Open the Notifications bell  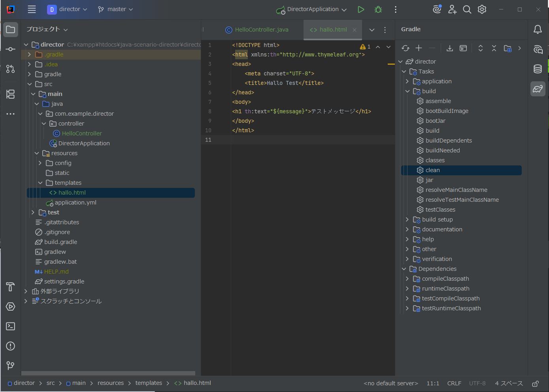[x=538, y=30]
